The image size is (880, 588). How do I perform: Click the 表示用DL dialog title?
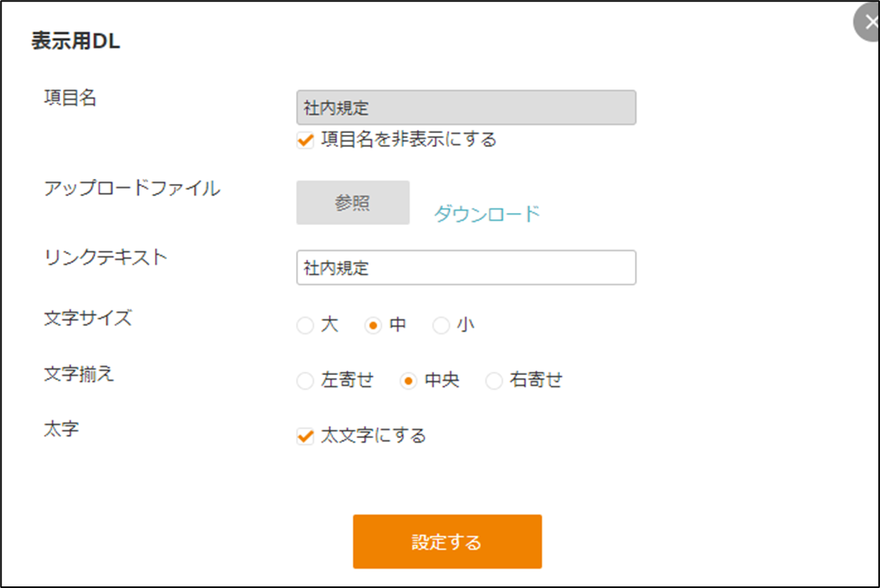tap(76, 41)
